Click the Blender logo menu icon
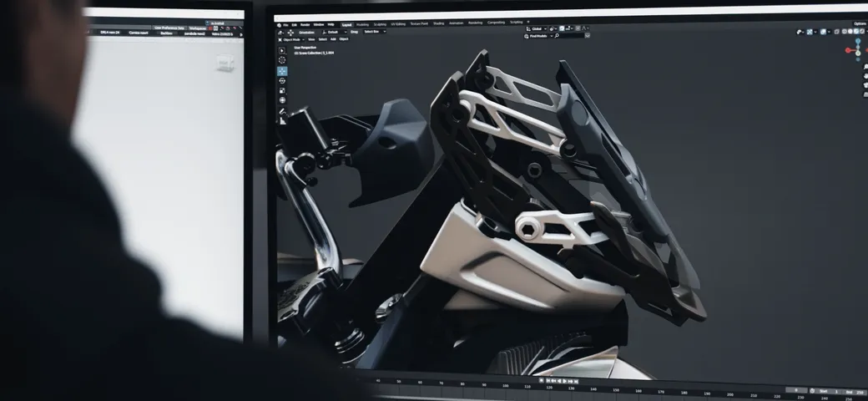 pos(279,25)
